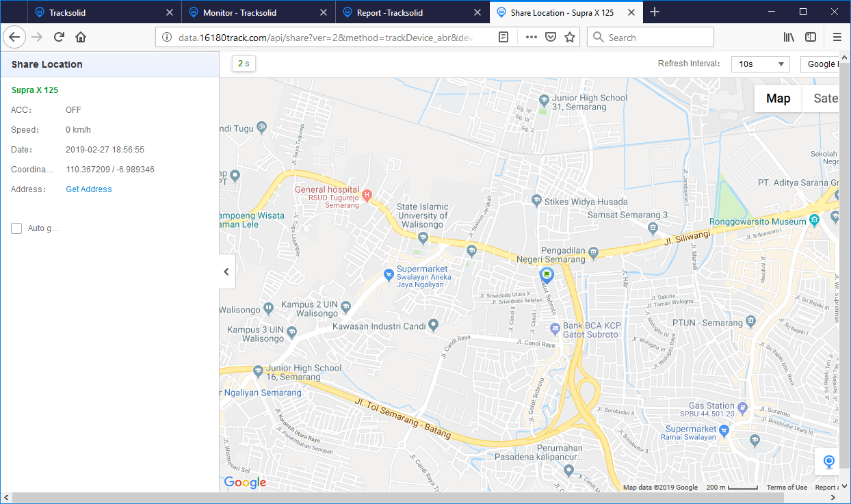Open the Refresh Interval dropdown showing 10s
The image size is (851, 504).
click(760, 64)
